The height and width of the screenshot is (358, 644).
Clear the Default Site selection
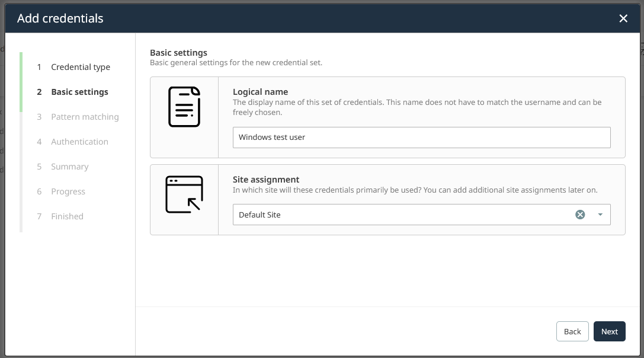pyautogui.click(x=580, y=215)
